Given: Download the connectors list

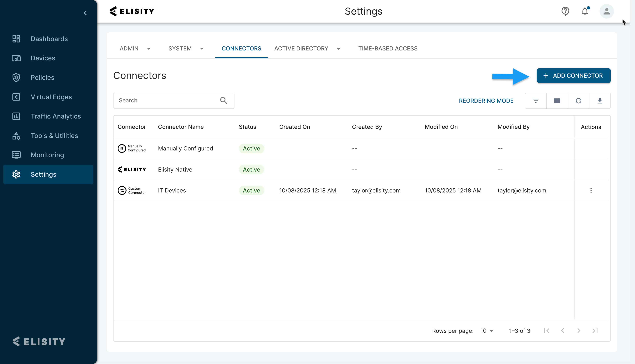Looking at the screenshot, I should tap(600, 101).
